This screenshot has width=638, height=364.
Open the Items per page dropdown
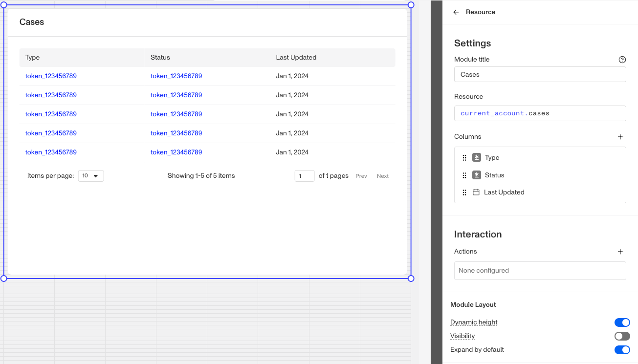91,176
